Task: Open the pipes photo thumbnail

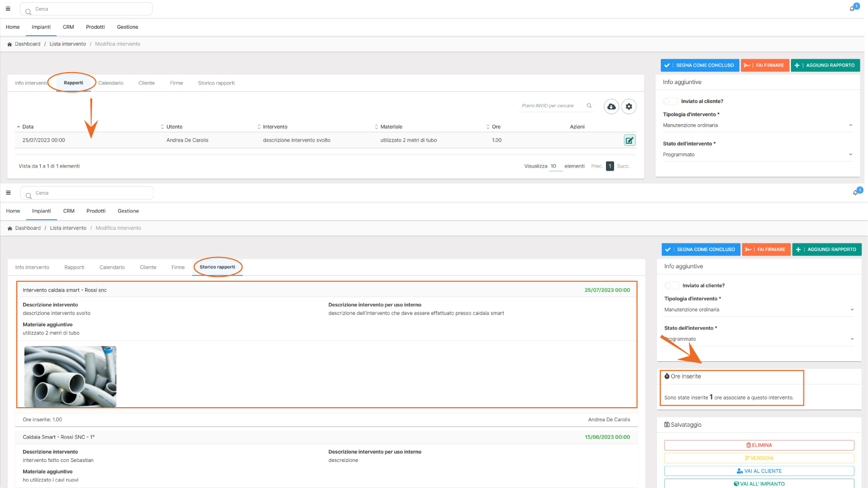Action: click(71, 377)
